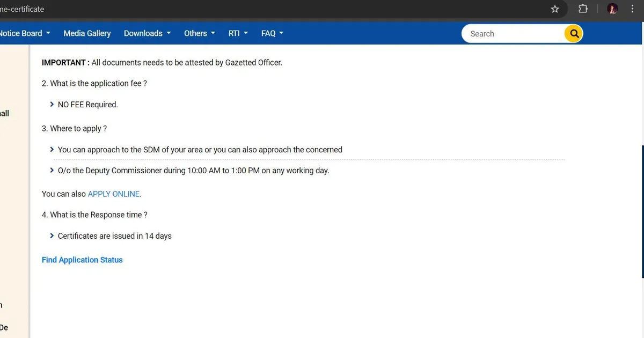
Task: Expand the RTI dropdown menu
Action: coord(238,33)
